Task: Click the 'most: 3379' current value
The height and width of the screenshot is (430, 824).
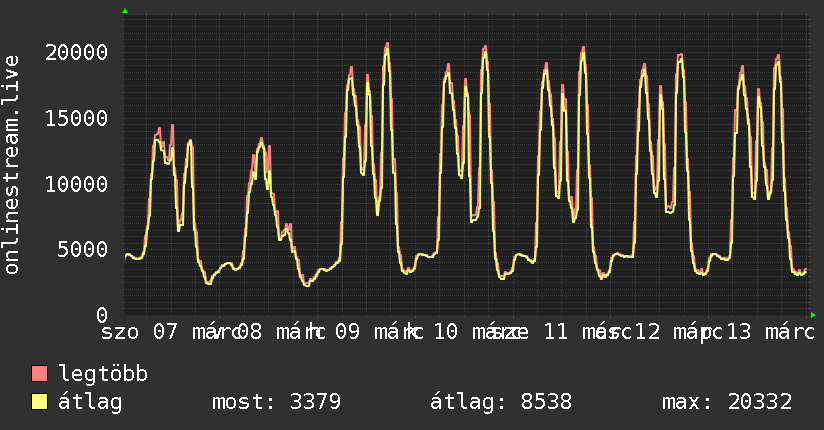Action: (276, 402)
